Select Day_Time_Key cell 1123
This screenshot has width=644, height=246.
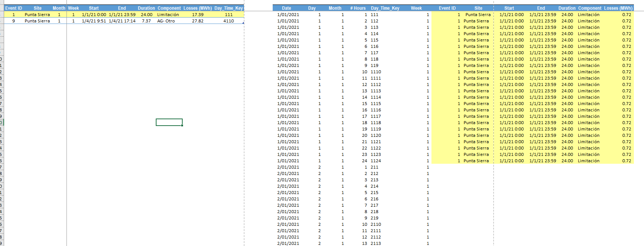pyautogui.click(x=376, y=154)
